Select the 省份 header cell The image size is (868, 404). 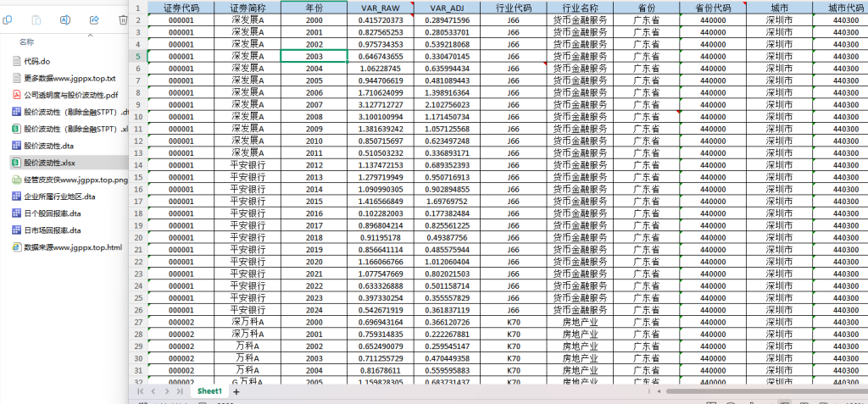646,8
